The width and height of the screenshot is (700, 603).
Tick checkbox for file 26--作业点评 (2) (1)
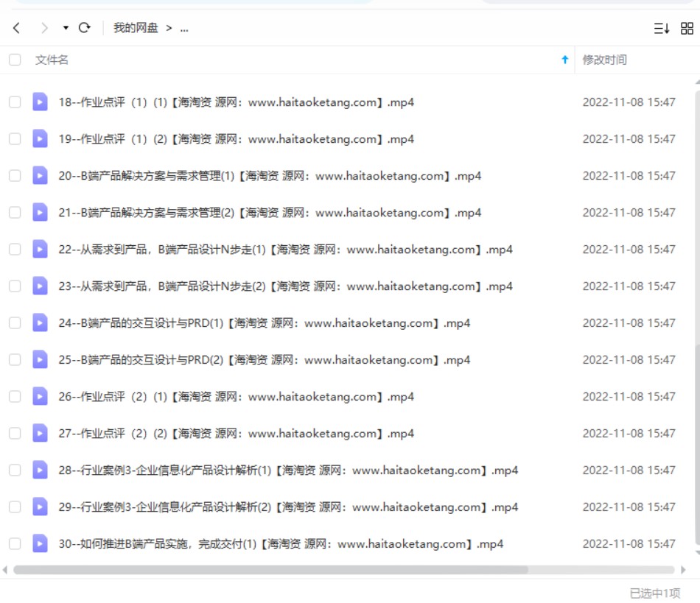pyautogui.click(x=15, y=397)
